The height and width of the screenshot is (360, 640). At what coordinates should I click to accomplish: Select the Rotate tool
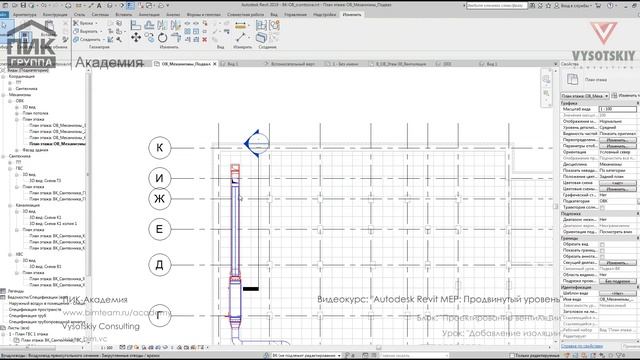pyautogui.click(x=162, y=38)
